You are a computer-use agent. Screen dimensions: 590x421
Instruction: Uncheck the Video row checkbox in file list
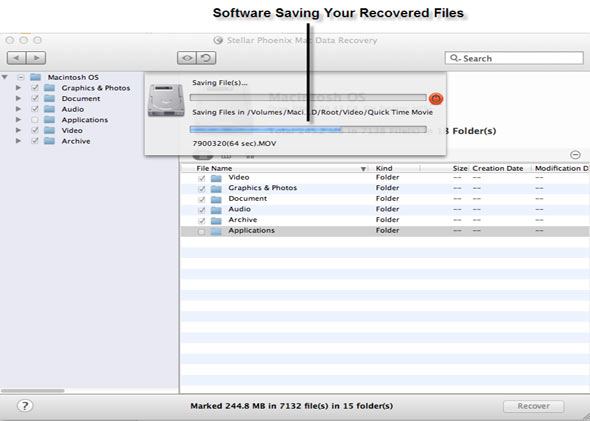pyautogui.click(x=202, y=178)
